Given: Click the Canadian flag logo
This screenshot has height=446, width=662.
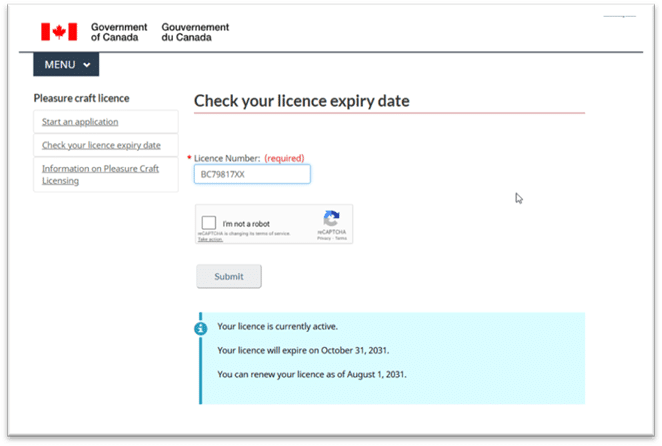Looking at the screenshot, I should [x=59, y=32].
